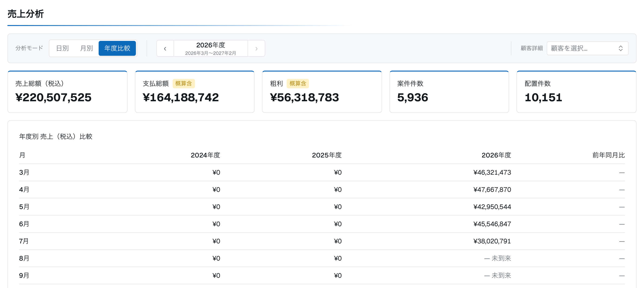Image resolution: width=644 pixels, height=288 pixels.
Task: Click the 7月 sales value ¥38,020,791
Action: pyautogui.click(x=492, y=241)
